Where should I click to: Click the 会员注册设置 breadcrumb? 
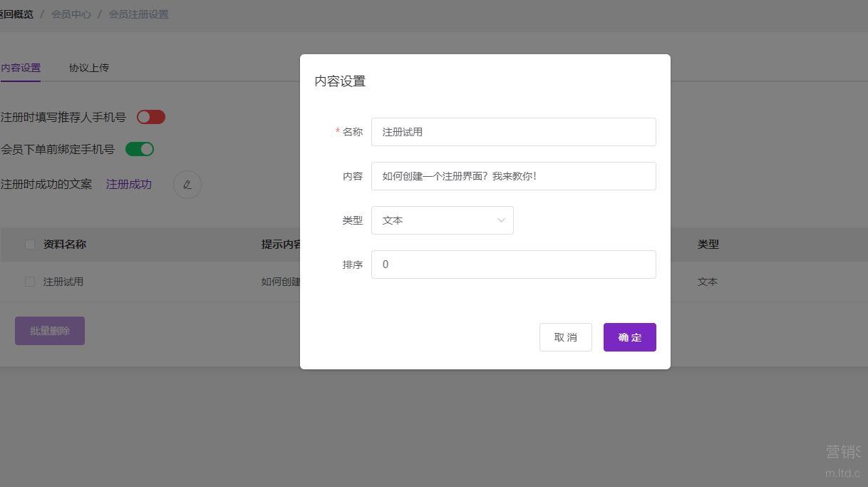coord(138,14)
